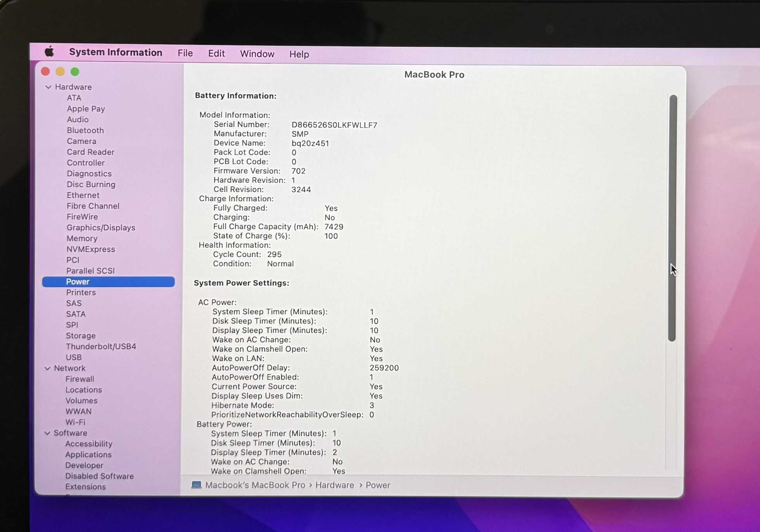
Task: Click the vertical scrollbar thumb
Action: (672, 218)
